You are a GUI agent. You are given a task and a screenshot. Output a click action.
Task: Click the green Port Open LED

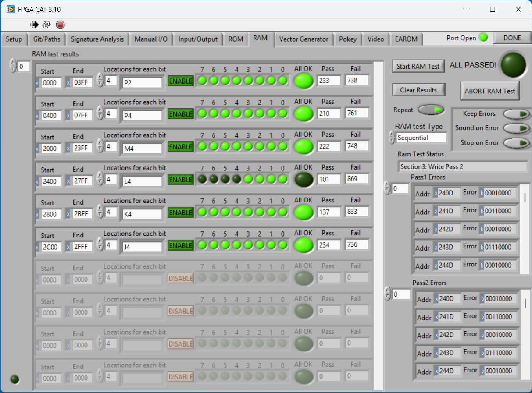(483, 38)
